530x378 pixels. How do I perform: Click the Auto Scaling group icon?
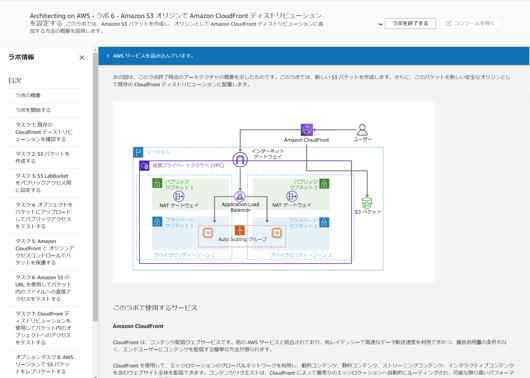point(240,231)
